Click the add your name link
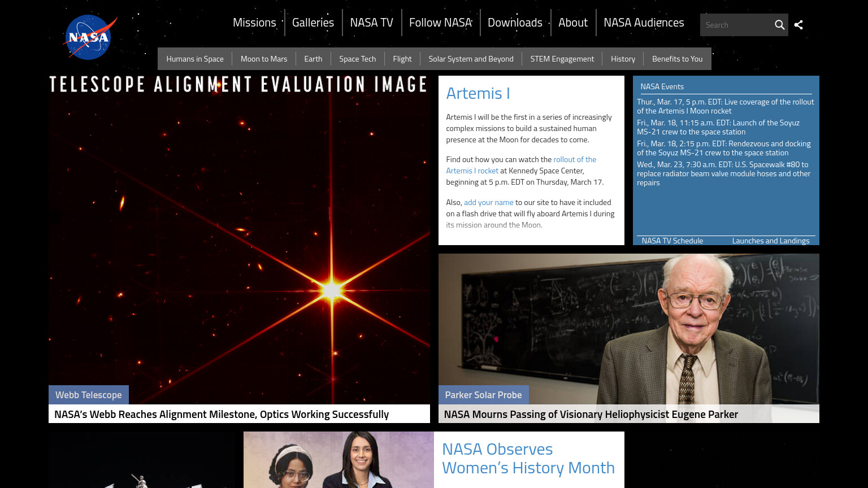This screenshot has width=868, height=488. click(489, 202)
